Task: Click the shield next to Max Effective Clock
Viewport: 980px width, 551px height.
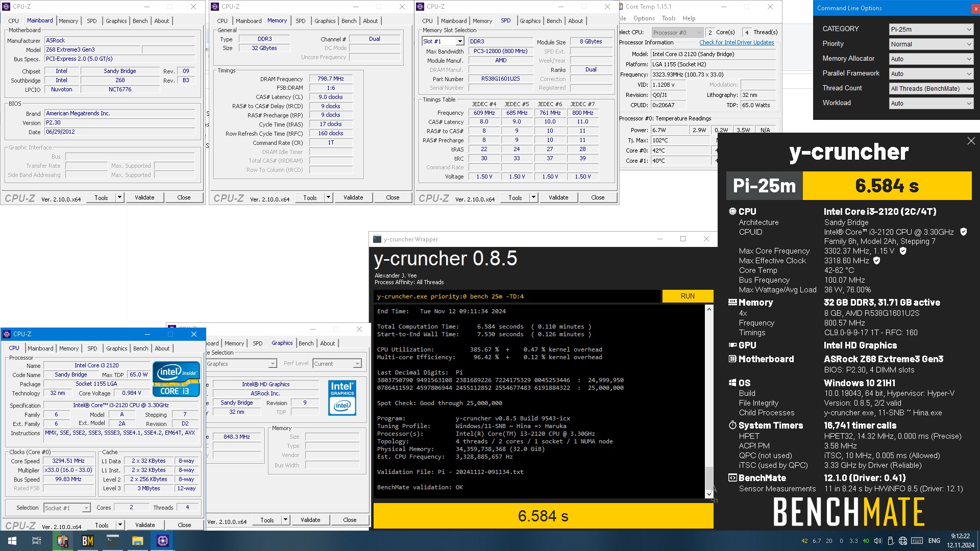Action: click(x=877, y=261)
